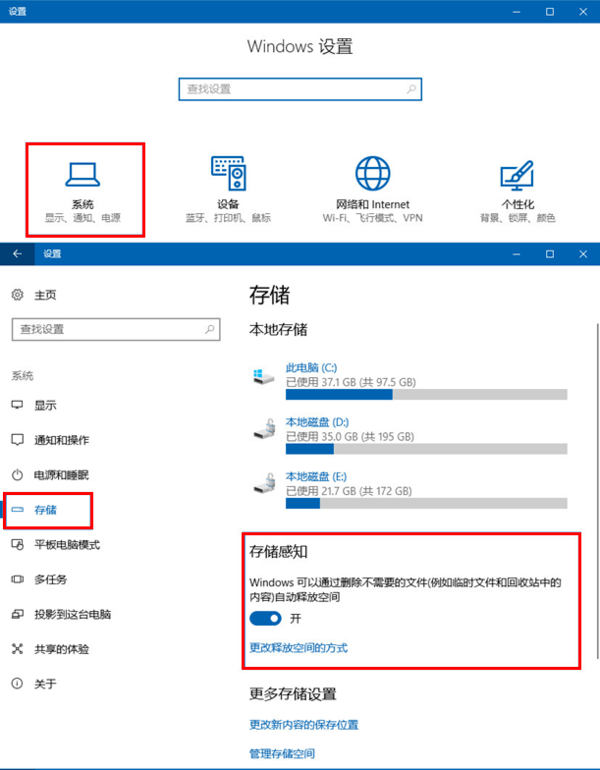Click the back arrow in settings title bar

[17, 254]
